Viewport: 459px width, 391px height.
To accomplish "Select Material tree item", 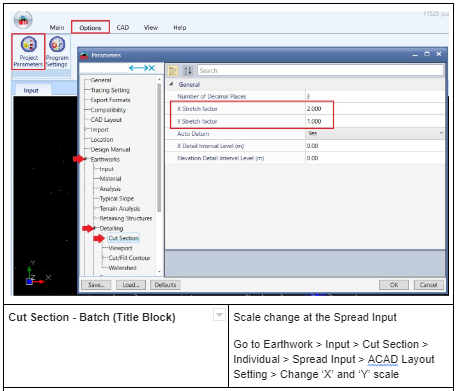I will coord(110,179).
